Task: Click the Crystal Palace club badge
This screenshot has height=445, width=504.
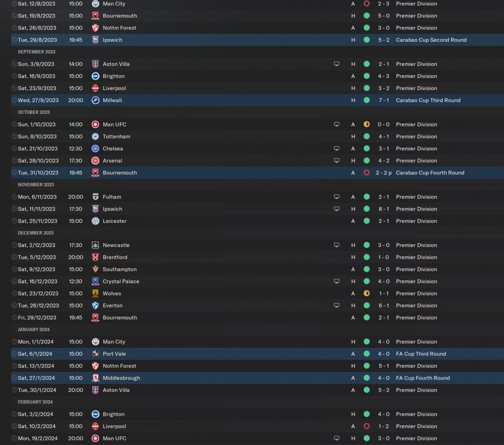Action: pyautogui.click(x=95, y=282)
